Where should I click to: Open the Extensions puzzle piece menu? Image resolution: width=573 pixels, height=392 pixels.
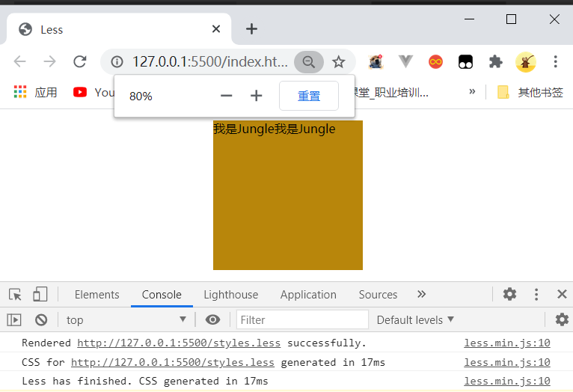[x=495, y=61]
